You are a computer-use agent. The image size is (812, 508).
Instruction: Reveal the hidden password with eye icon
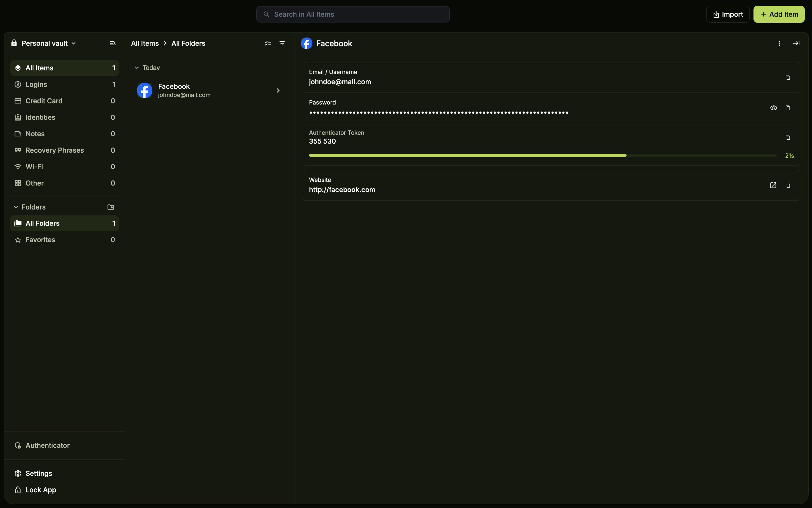click(773, 108)
